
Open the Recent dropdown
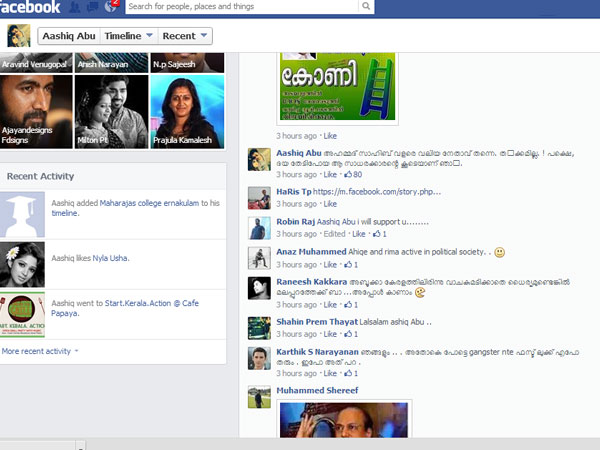[x=185, y=36]
